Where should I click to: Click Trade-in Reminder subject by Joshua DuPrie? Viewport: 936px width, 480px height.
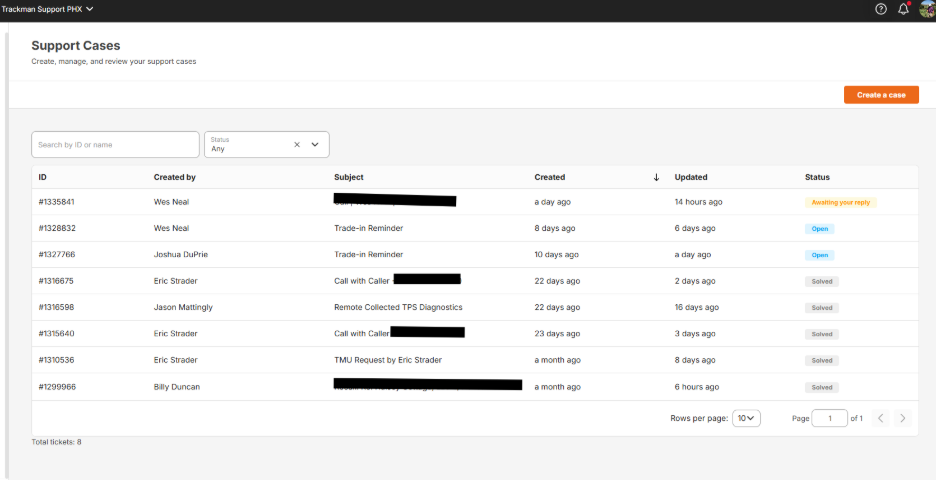pyautogui.click(x=368, y=254)
